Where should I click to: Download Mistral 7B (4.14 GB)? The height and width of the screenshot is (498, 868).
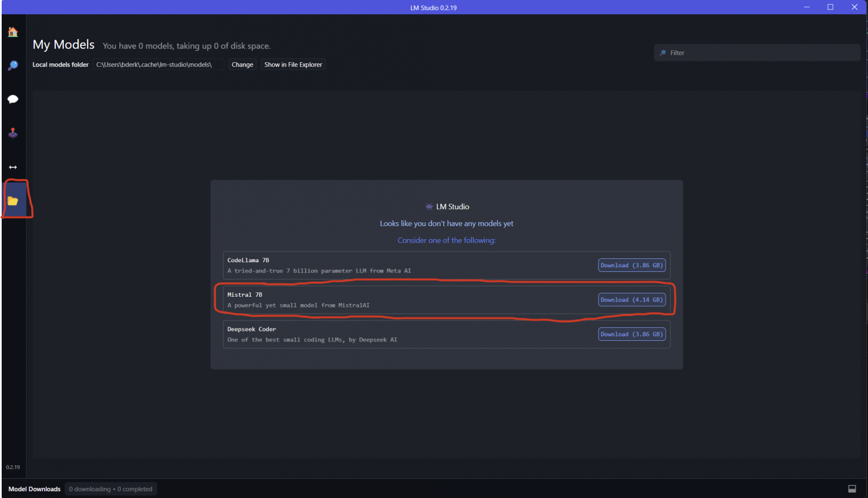pos(631,300)
